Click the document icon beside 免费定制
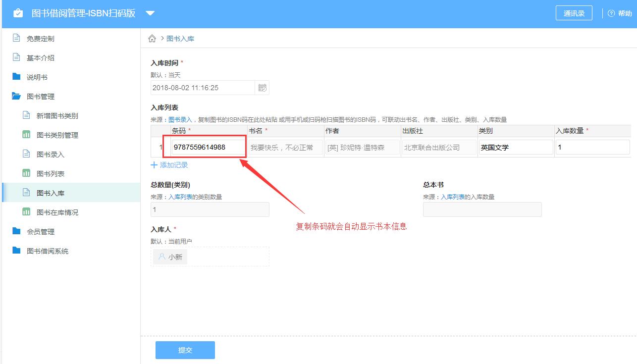 click(x=16, y=38)
